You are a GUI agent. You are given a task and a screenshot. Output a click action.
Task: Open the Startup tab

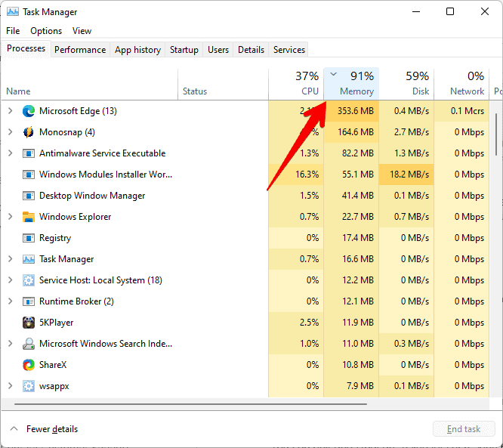pyautogui.click(x=184, y=50)
